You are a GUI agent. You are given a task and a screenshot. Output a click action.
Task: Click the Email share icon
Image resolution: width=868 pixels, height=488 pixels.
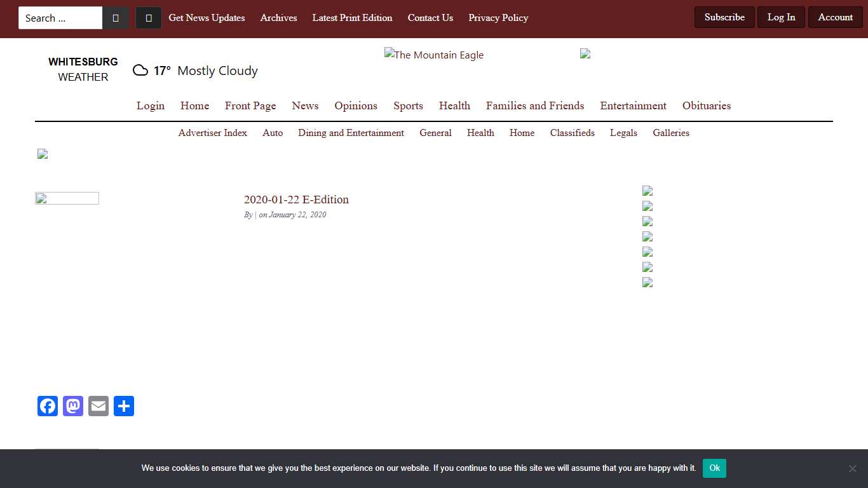pos(98,406)
